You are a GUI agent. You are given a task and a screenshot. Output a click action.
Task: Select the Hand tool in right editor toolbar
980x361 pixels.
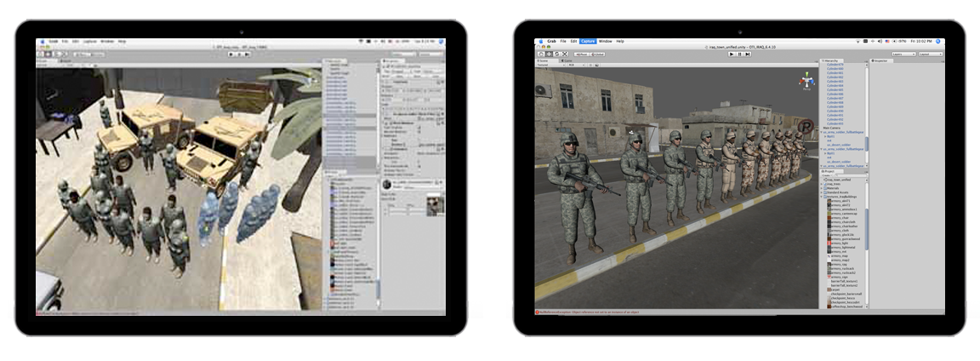539,54
